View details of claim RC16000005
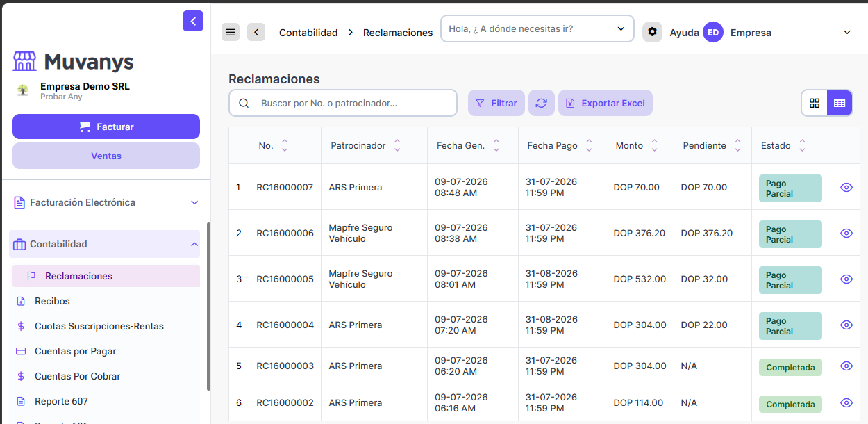The width and height of the screenshot is (868, 424). (x=846, y=279)
